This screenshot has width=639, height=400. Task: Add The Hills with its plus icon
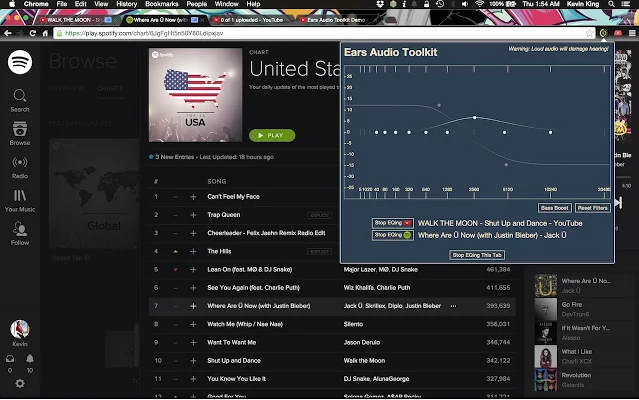193,251
